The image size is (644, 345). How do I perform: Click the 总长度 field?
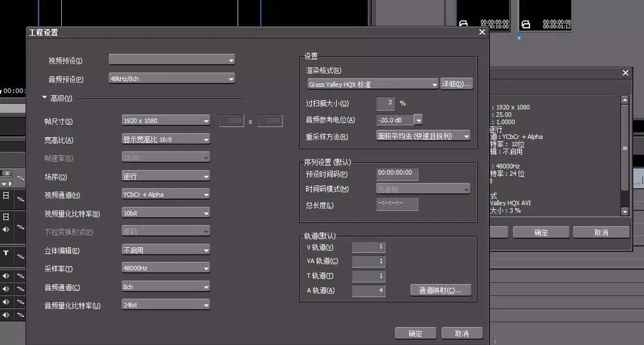(x=397, y=203)
